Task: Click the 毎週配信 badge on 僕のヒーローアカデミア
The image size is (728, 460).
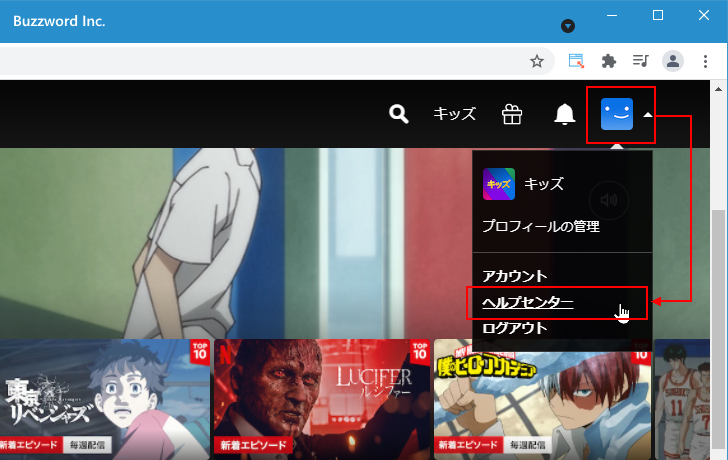Action: click(x=527, y=445)
